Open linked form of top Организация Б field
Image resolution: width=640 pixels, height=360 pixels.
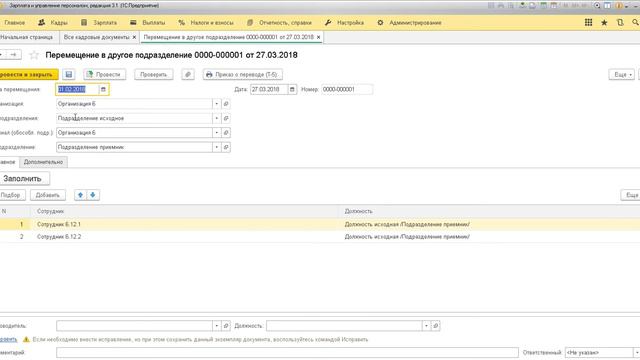[226, 104]
